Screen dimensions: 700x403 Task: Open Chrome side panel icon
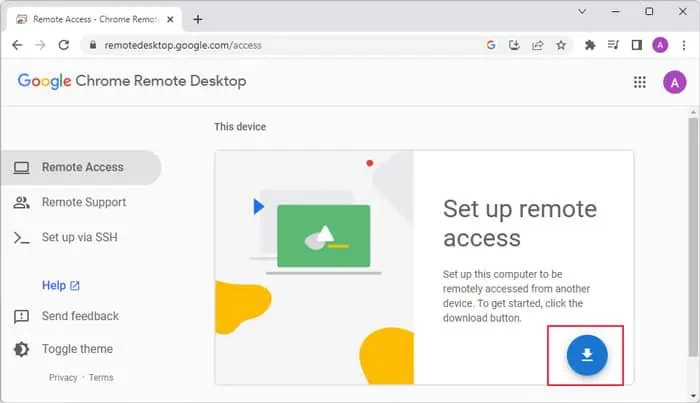point(637,45)
